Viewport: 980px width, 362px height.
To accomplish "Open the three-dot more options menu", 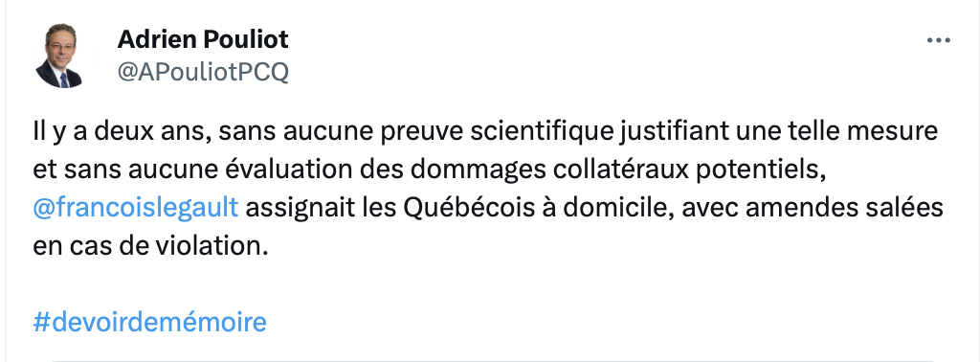I will 938,40.
